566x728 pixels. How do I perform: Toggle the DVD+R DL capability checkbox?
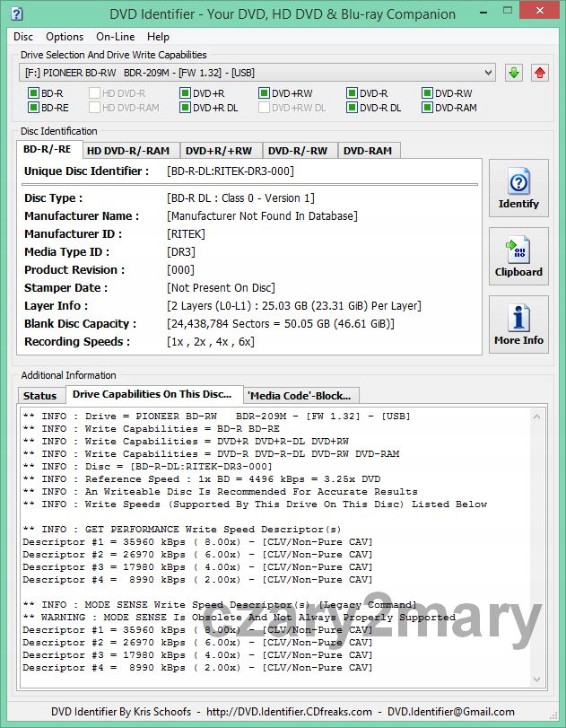[x=186, y=108]
